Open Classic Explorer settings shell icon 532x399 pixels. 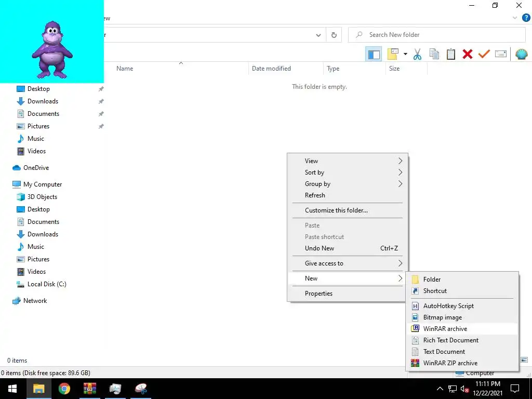pyautogui.click(x=521, y=54)
